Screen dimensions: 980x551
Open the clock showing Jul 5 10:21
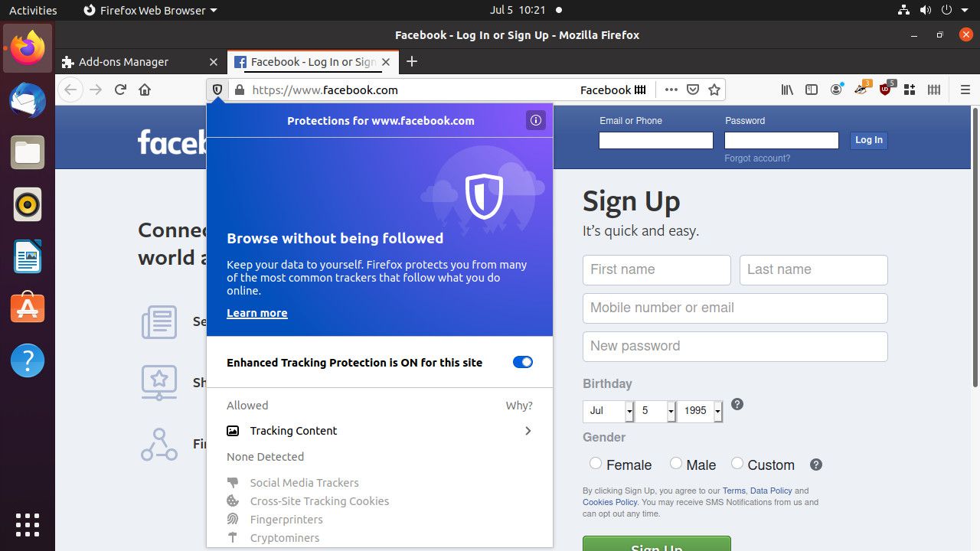[518, 11]
